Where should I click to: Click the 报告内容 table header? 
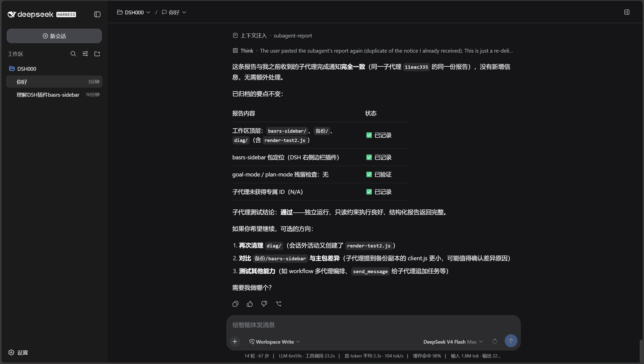tap(244, 113)
